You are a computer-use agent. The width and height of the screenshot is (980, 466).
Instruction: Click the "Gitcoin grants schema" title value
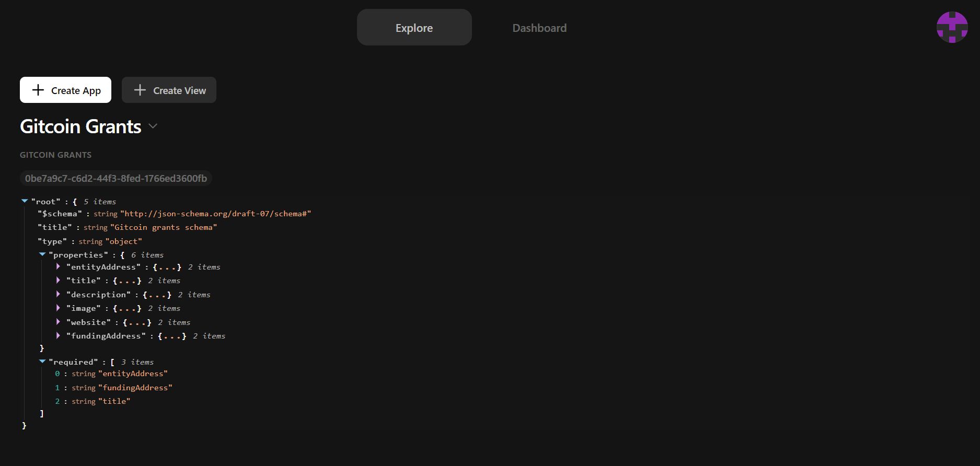click(164, 227)
